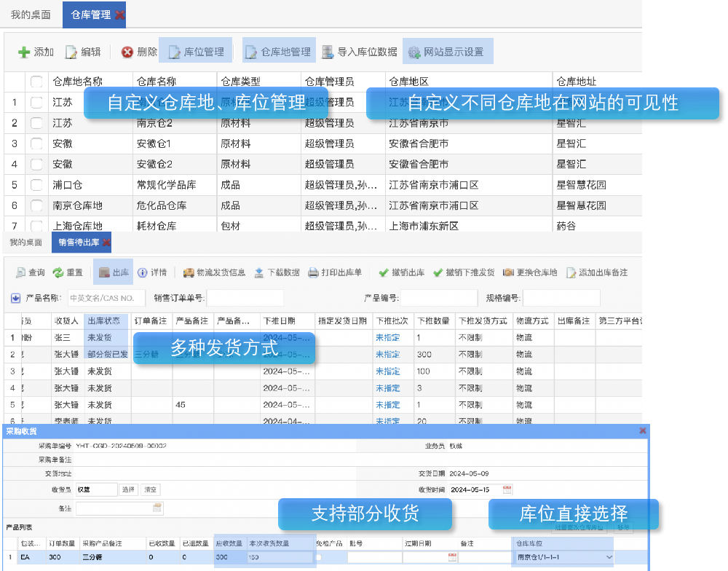728x571 pixels.
Task: Check the row 1 江苏 checkbox
Action: (x=36, y=102)
